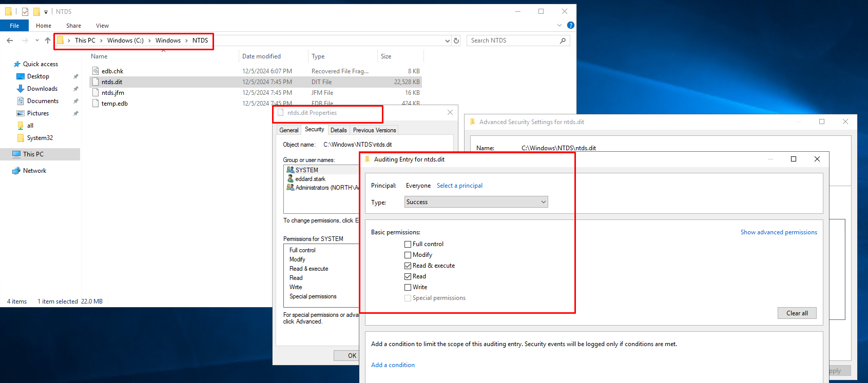This screenshot has height=383, width=868.
Task: Uncheck the Read permission checkbox
Action: [408, 277]
